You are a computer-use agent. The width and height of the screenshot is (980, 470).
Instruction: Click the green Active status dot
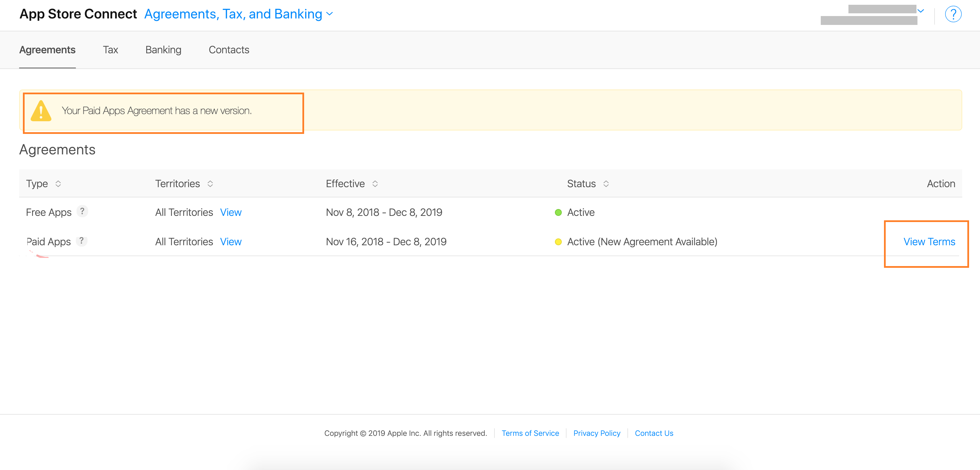(x=558, y=212)
